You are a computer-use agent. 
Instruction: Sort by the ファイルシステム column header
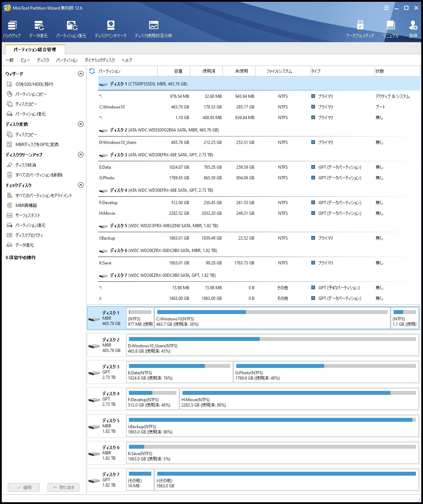tap(283, 71)
